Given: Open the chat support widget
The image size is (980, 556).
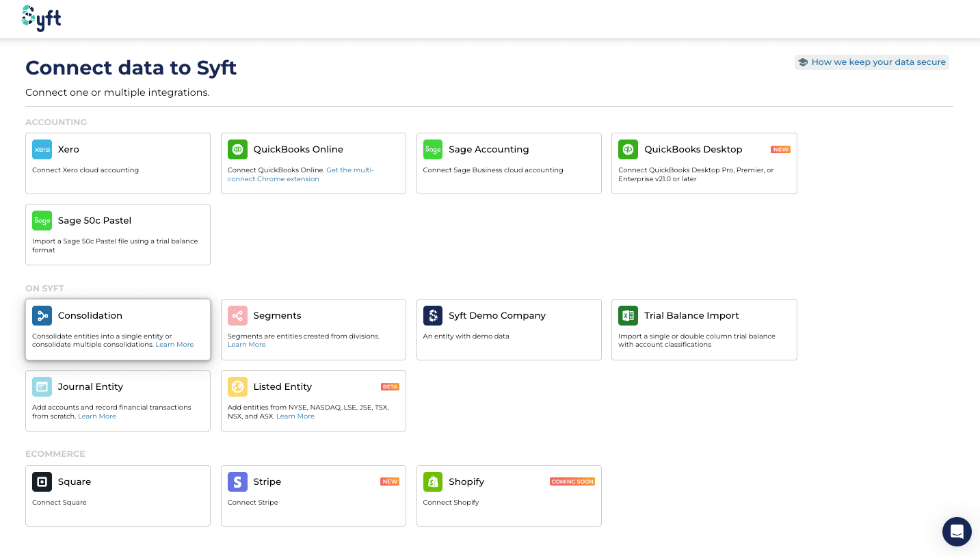Looking at the screenshot, I should coord(957,531).
